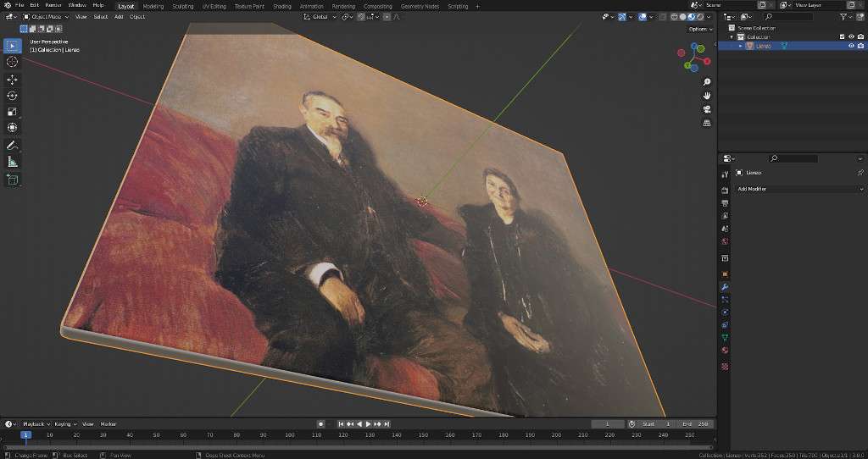Select the Measure tool
The height and width of the screenshot is (459, 868).
pyautogui.click(x=12, y=162)
